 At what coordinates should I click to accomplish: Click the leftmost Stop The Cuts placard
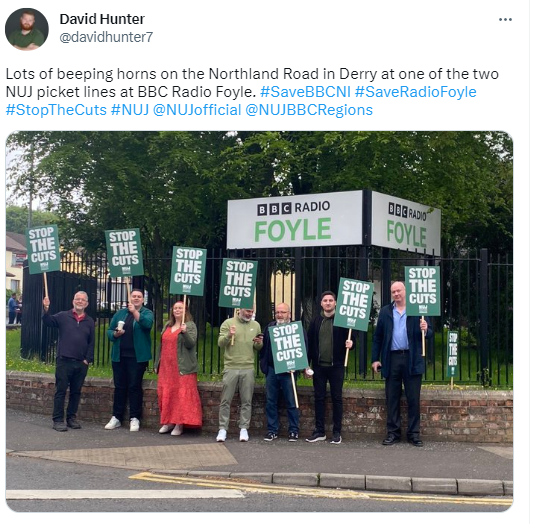(42, 249)
